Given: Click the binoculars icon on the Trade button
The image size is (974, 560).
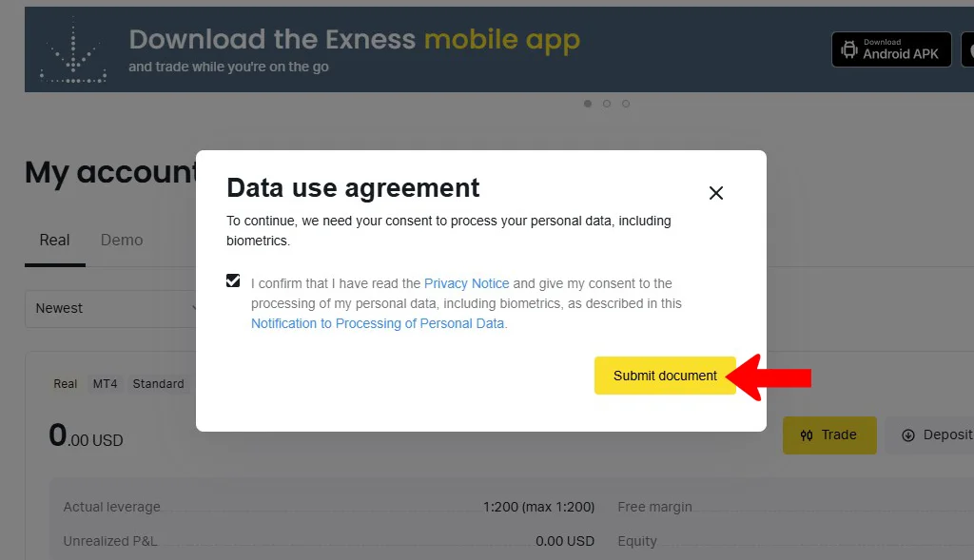Looking at the screenshot, I should point(808,434).
